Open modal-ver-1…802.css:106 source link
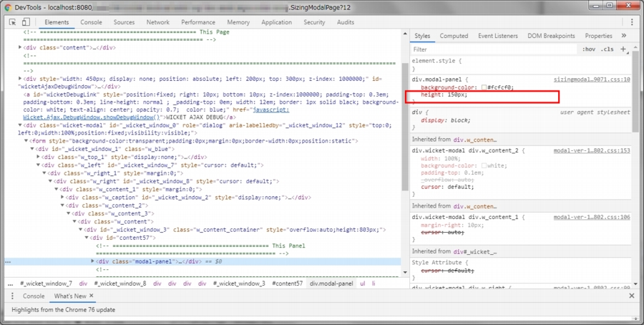 (x=592, y=217)
